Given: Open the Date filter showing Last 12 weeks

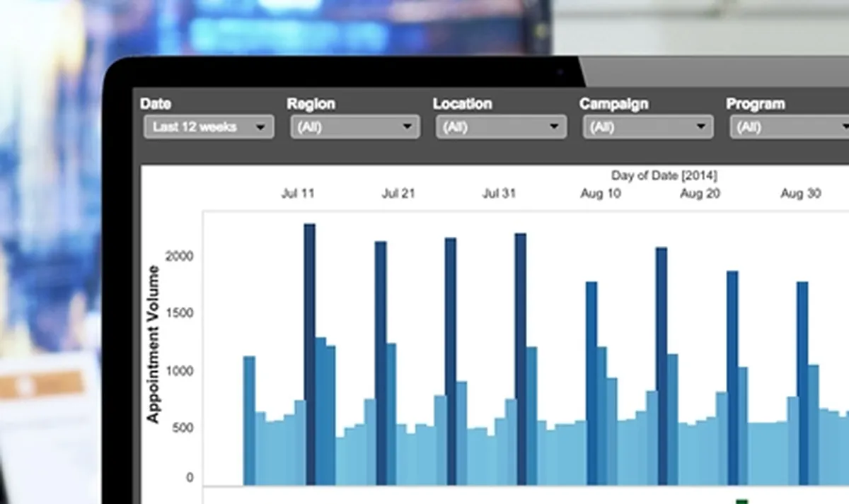Looking at the screenshot, I should click(209, 127).
